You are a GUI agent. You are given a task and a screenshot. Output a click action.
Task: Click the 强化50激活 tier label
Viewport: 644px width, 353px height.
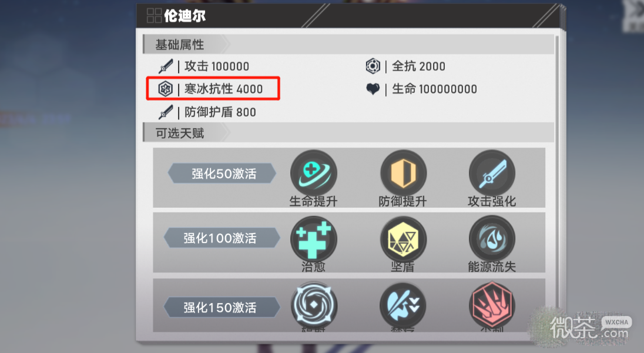(222, 173)
